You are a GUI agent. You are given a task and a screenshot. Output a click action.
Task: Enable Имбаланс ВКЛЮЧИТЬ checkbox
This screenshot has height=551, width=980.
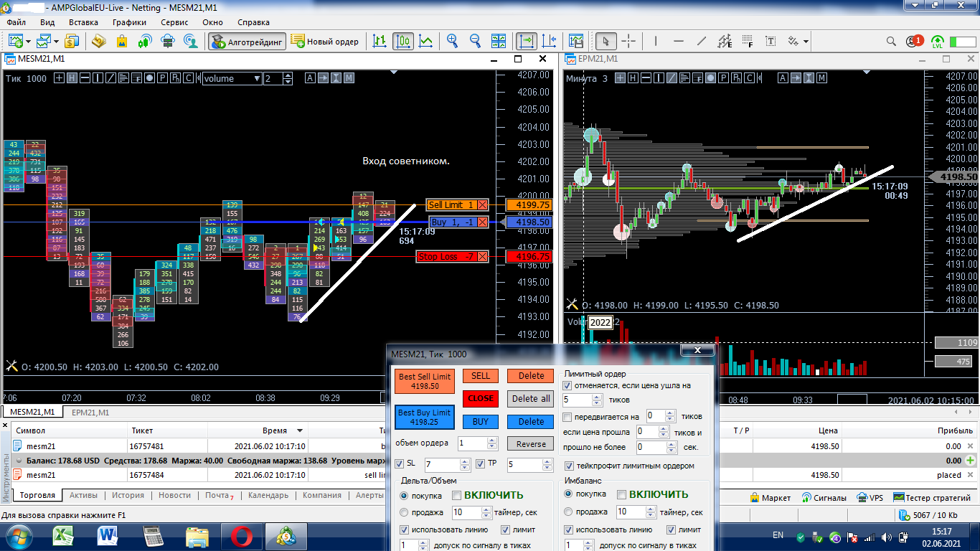click(x=621, y=494)
